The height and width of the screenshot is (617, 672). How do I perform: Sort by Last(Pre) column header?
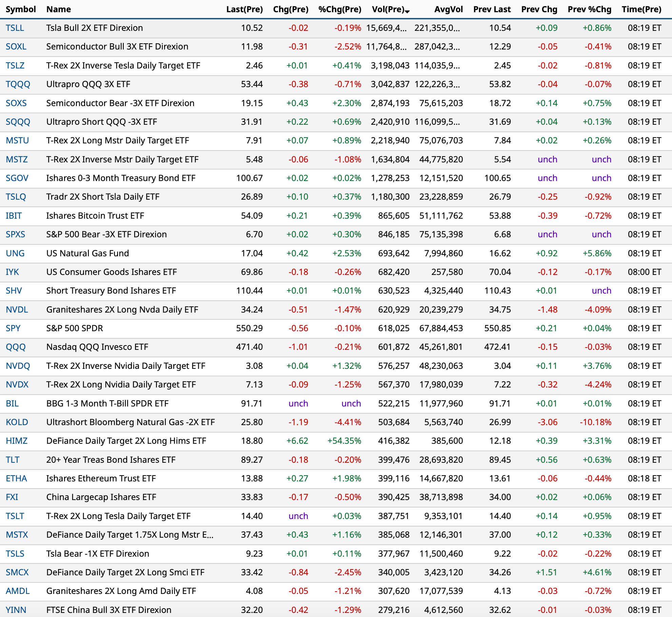244,9
